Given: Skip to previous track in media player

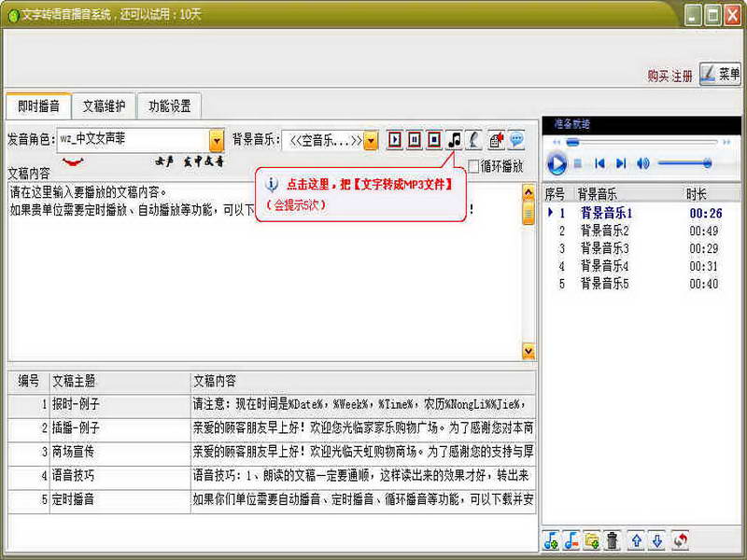Looking at the screenshot, I should pyautogui.click(x=599, y=164).
